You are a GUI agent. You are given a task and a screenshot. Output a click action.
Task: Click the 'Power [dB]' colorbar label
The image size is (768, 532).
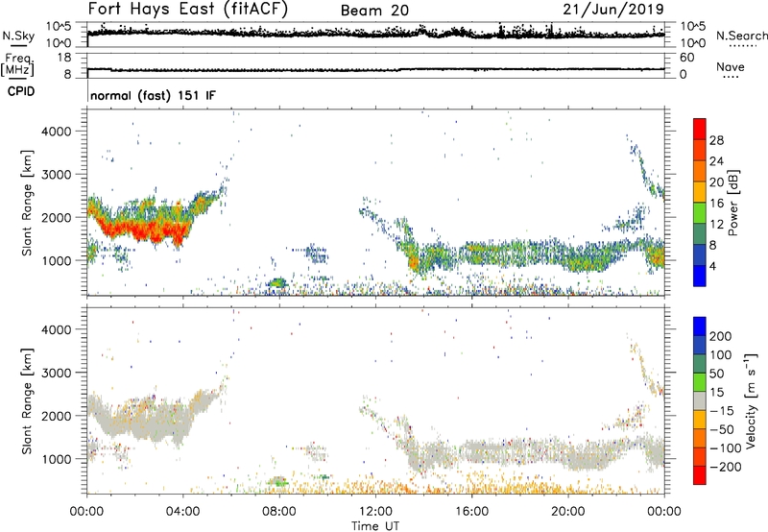(x=733, y=203)
